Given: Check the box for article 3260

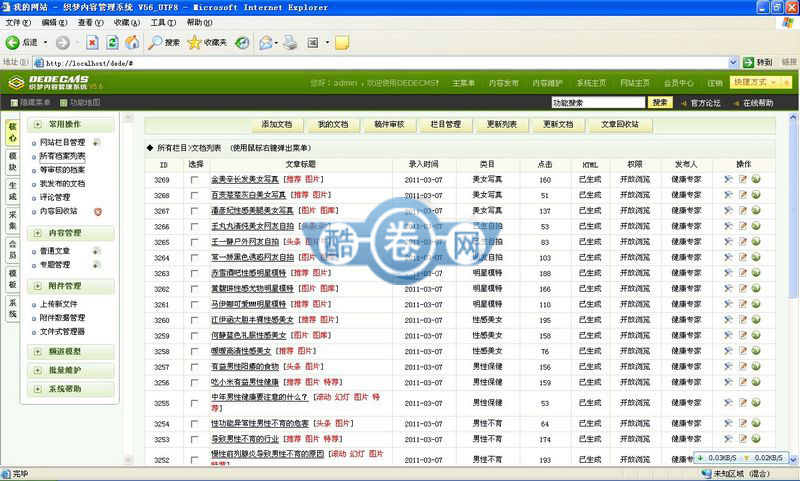Looking at the screenshot, I should pyautogui.click(x=194, y=320).
